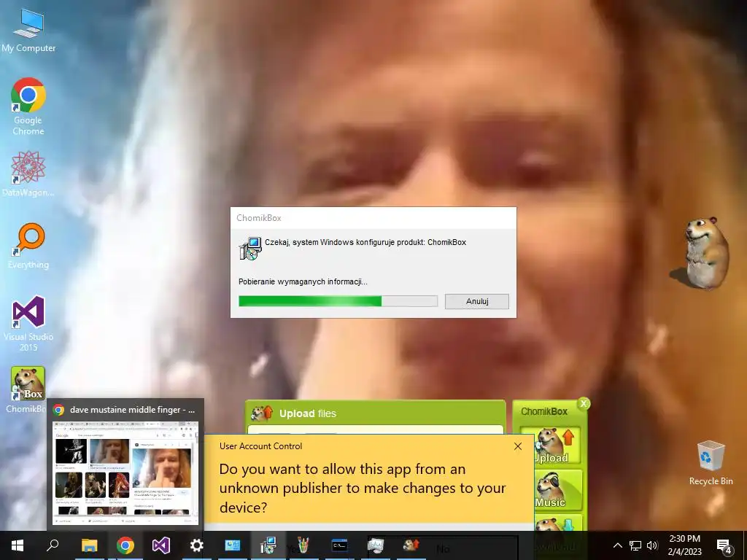Open the blue panel app in taskbar
This screenshot has width=747, height=560.
(x=233, y=545)
